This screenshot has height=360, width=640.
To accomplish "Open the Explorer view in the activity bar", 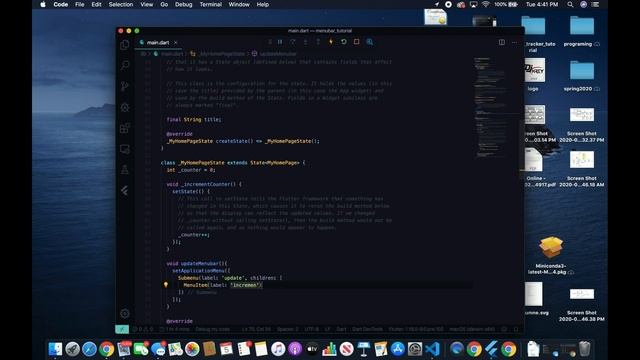I will (125, 44).
